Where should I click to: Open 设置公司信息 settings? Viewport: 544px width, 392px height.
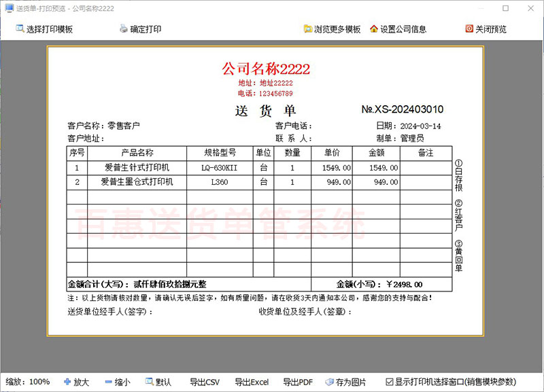click(x=398, y=29)
